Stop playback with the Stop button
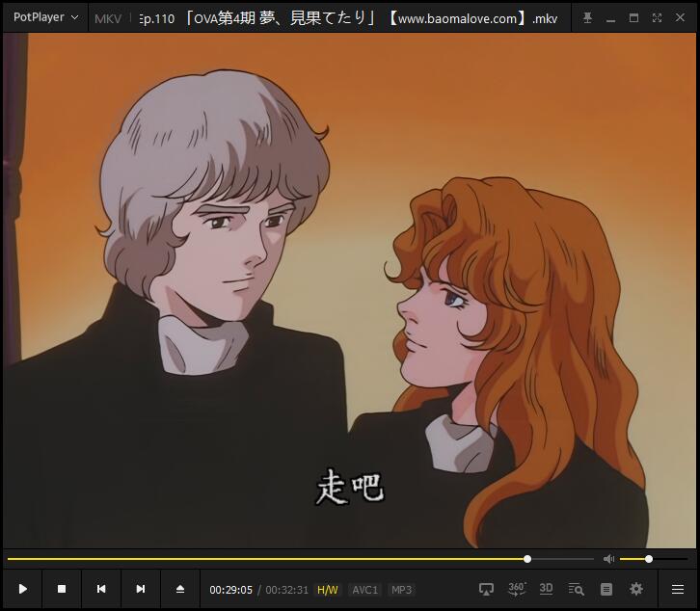The width and height of the screenshot is (700, 611). click(x=62, y=589)
